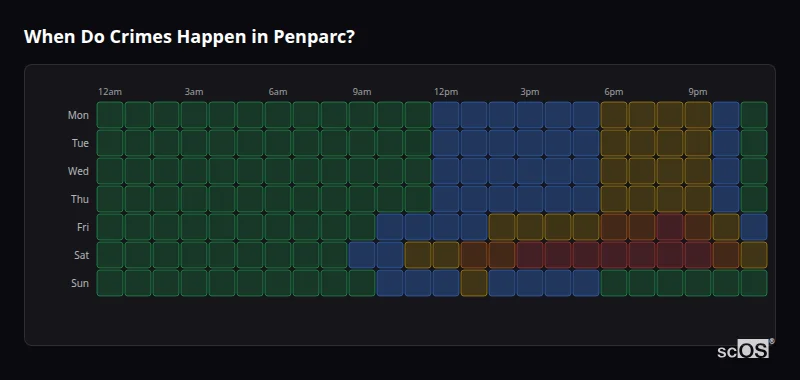Select the Saturday 6am green cell
Screen dimensions: 800x380
278,255
